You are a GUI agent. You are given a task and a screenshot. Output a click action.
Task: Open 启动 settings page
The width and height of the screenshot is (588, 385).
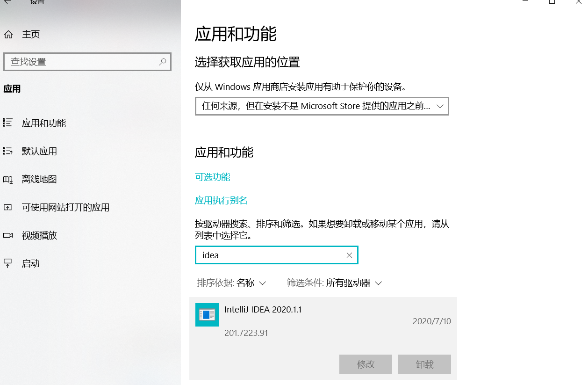coord(31,263)
